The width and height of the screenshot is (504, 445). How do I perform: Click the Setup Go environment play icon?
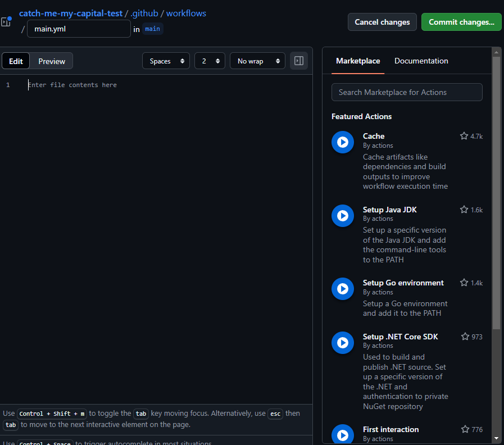tap(343, 289)
